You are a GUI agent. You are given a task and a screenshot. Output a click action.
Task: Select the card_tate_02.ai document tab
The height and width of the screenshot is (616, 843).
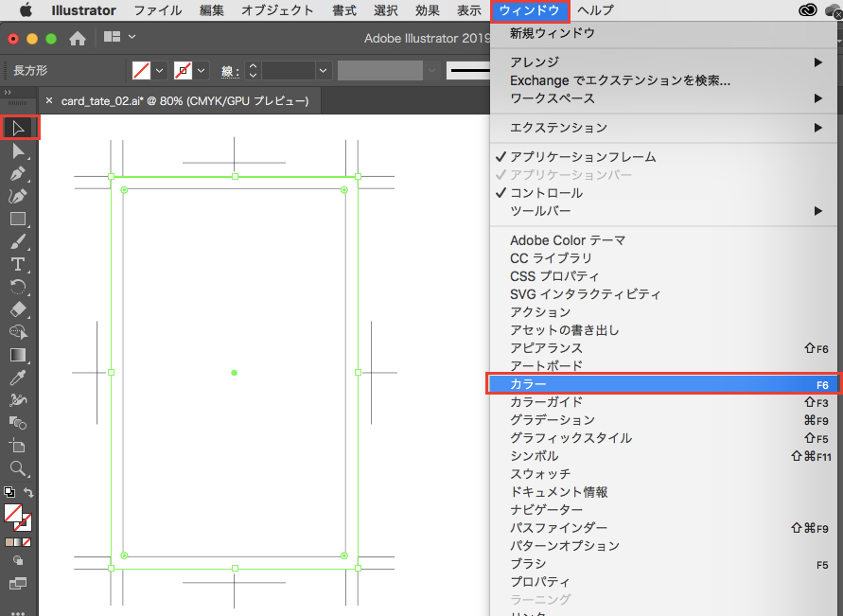click(x=184, y=100)
